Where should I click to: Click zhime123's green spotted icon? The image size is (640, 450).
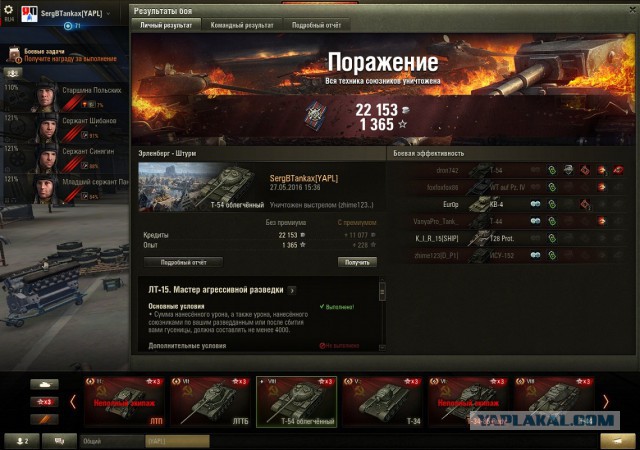point(552,256)
